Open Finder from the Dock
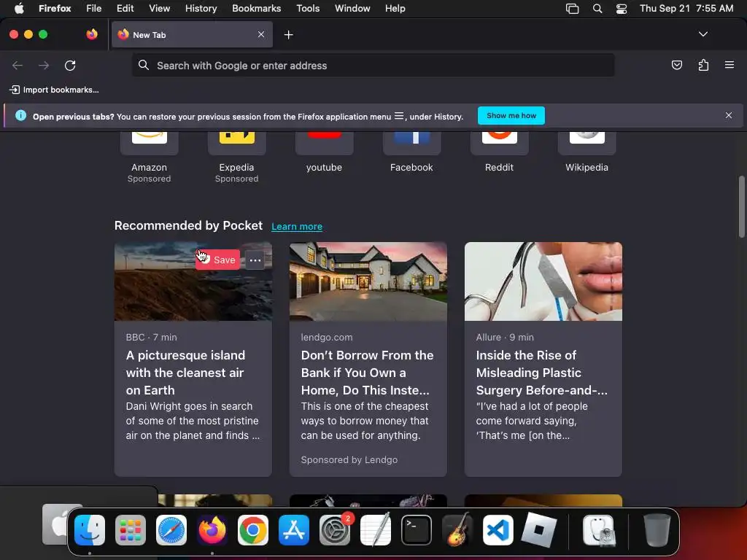747x560 pixels. point(90,529)
